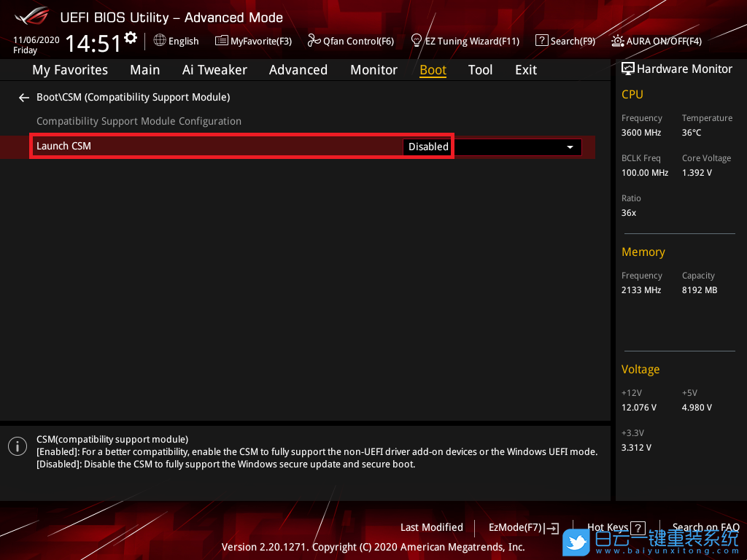Image resolution: width=747 pixels, height=560 pixels.
Task: Expand the Launch CSM dropdown arrow
Action: [570, 147]
